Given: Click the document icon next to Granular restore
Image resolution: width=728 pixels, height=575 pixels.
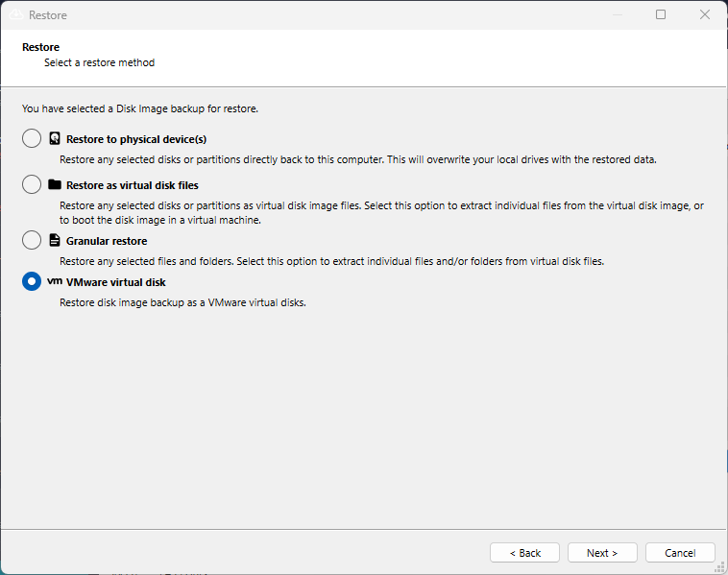Looking at the screenshot, I should coord(55,241).
